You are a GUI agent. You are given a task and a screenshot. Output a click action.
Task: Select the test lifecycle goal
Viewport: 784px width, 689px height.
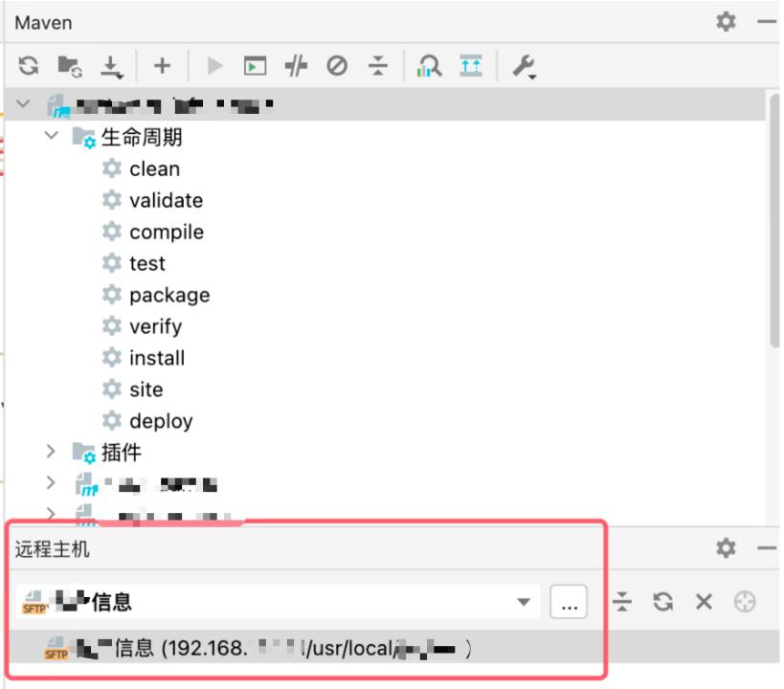point(147,263)
